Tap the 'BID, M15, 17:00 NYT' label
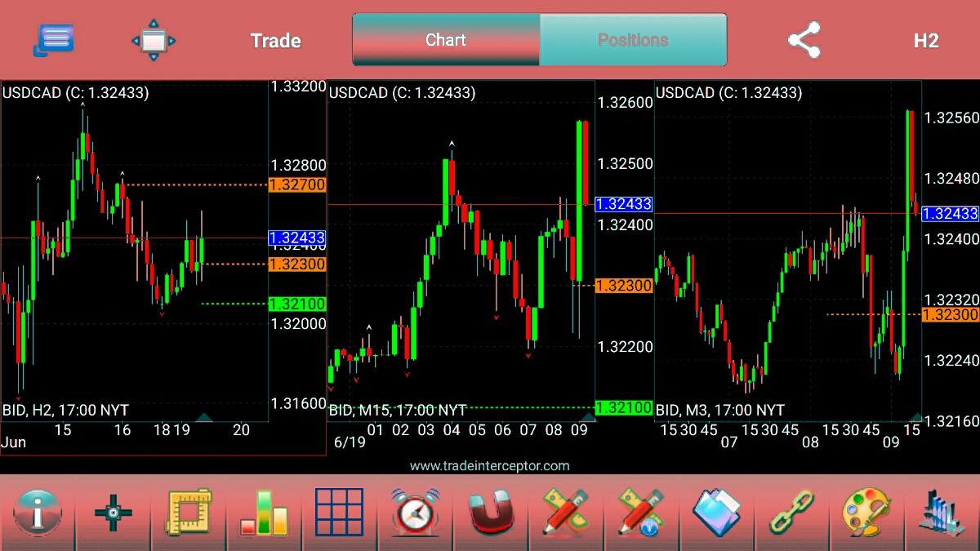Viewport: 980px width, 551px height. (397, 410)
